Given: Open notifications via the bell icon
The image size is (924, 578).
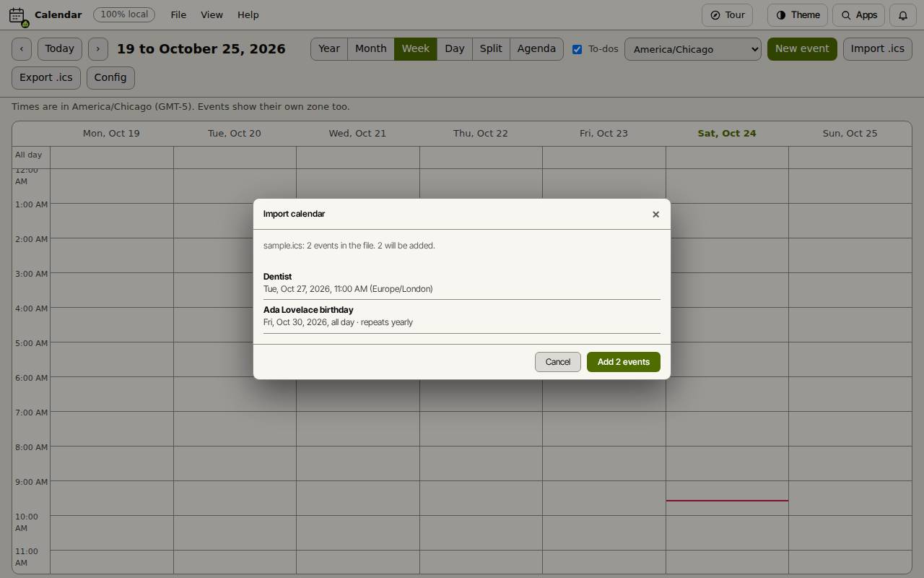Looking at the screenshot, I should point(903,15).
